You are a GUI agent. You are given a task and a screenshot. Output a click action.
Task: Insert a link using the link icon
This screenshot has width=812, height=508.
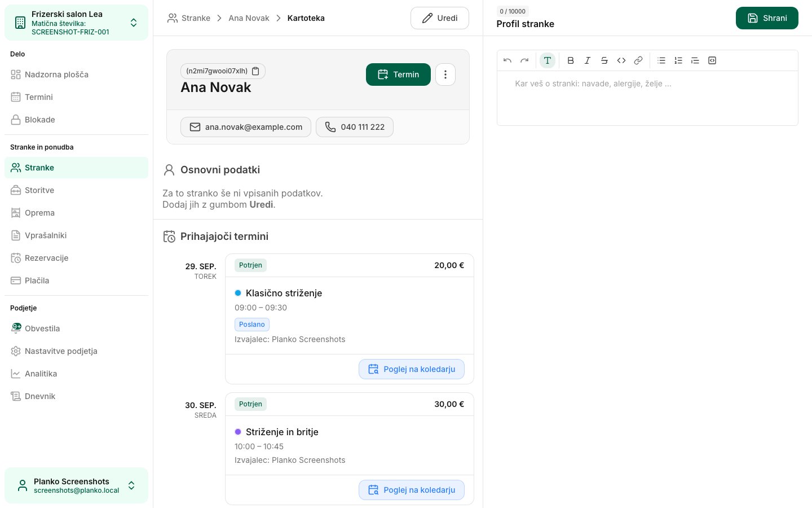pyautogui.click(x=638, y=60)
